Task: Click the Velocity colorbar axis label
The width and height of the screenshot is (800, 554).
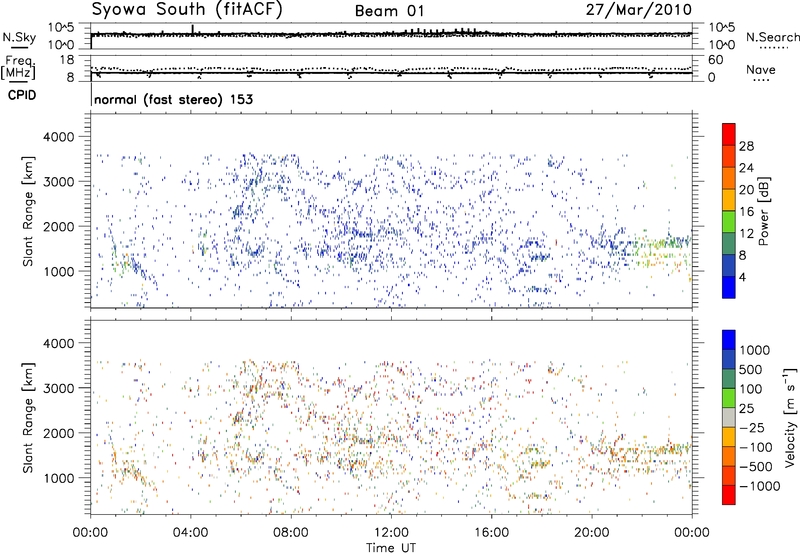Action: click(790, 417)
